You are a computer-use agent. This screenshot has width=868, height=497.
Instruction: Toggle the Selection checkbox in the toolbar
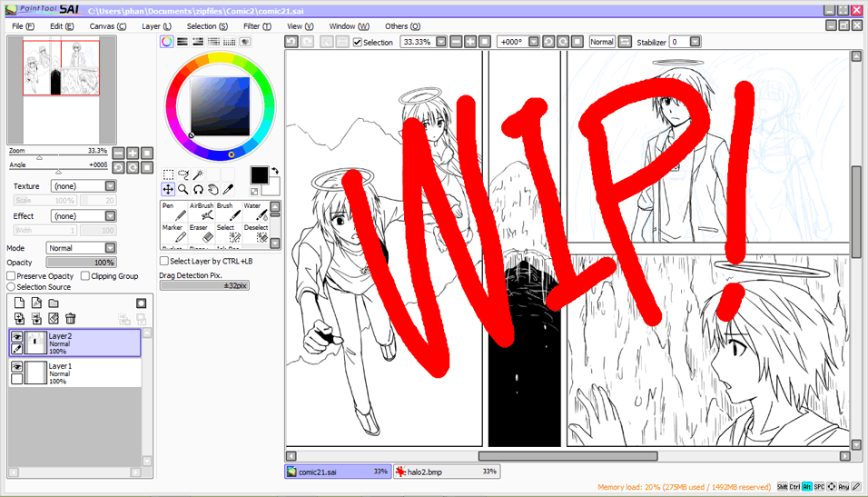tap(358, 42)
